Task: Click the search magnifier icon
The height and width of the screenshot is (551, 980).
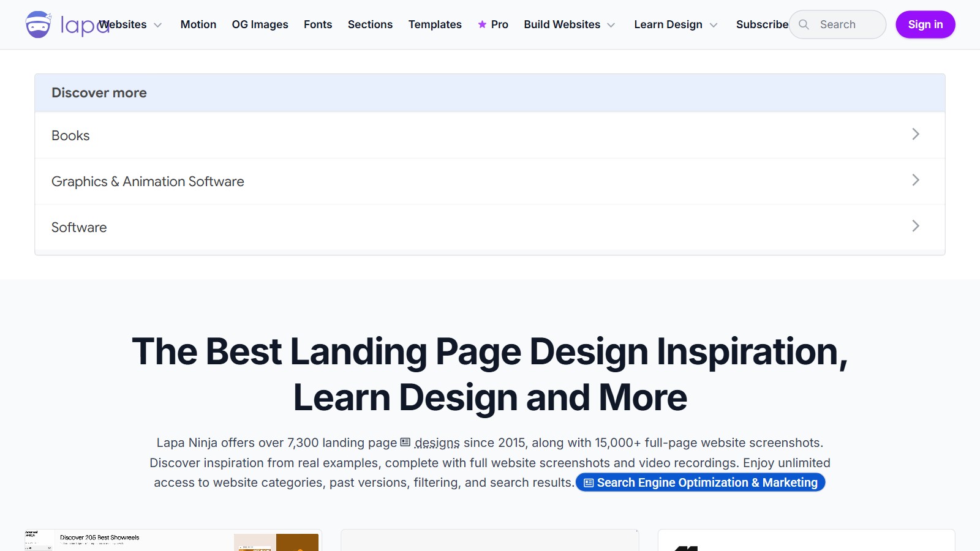Action: [804, 24]
